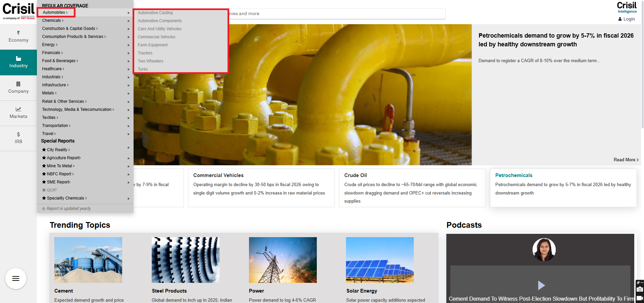Expand the Chemicals submenu arrow
The width and height of the screenshot is (644, 303).
128,21
